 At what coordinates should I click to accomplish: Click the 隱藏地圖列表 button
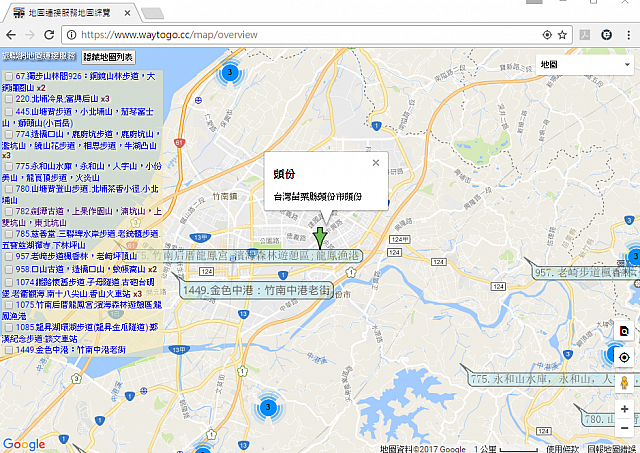pyautogui.click(x=108, y=57)
